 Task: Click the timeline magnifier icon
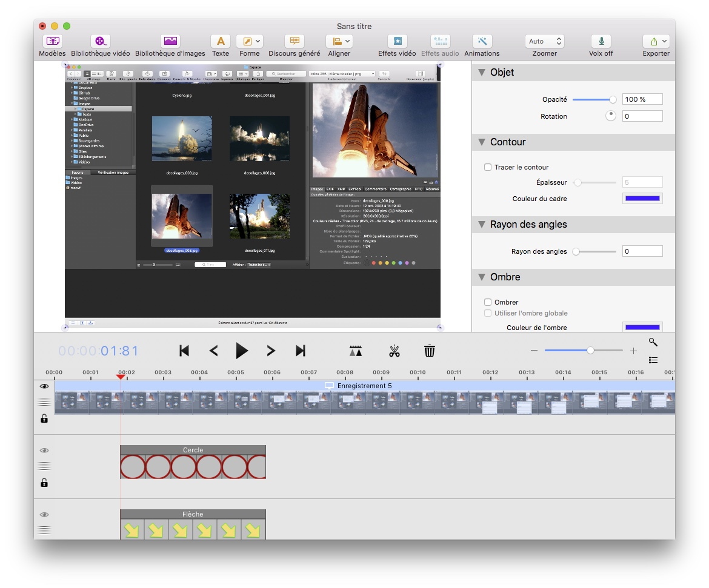click(653, 342)
